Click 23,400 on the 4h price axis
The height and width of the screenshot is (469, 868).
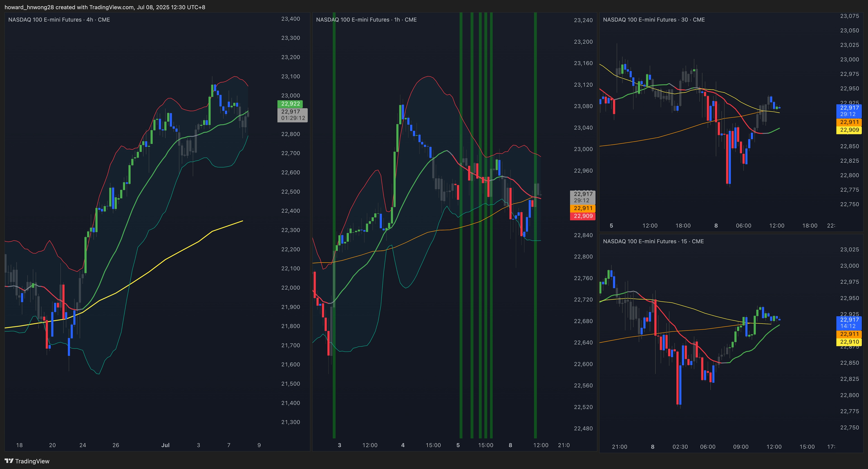click(290, 19)
